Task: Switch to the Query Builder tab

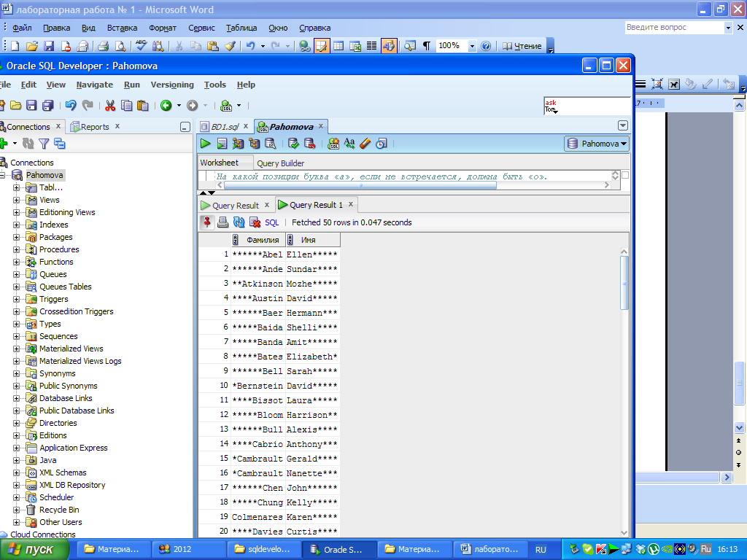Action: click(280, 163)
